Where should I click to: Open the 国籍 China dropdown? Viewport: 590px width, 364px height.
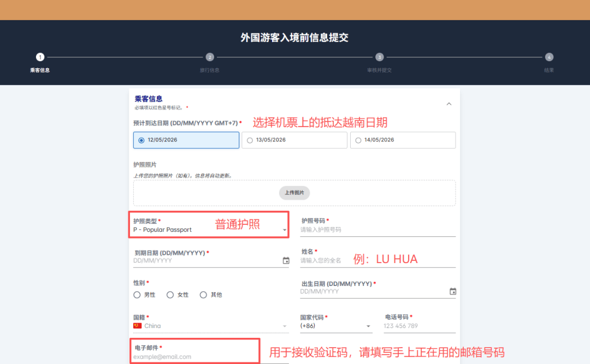[x=211, y=326]
